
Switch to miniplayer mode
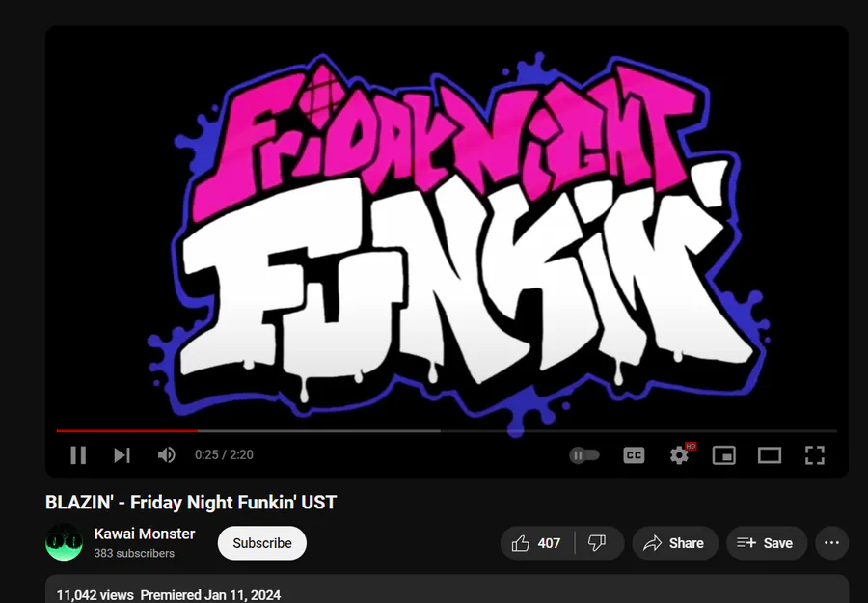[724, 455]
